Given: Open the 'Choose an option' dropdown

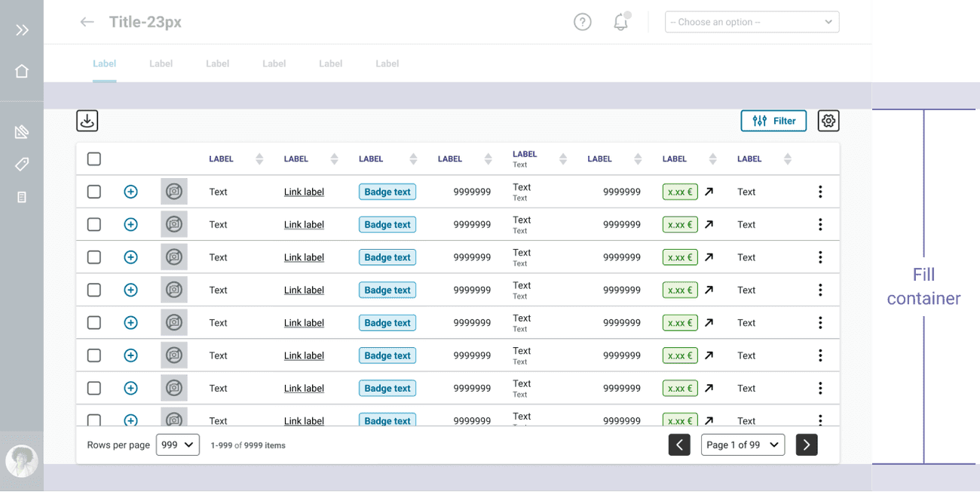Looking at the screenshot, I should coord(752,22).
